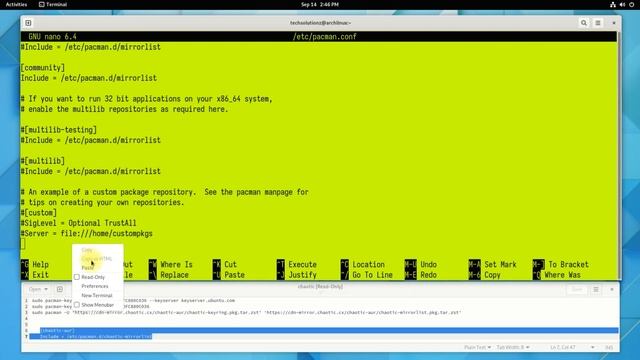
Task: Open terminal hamburger menu in header bar
Action: click(598, 23)
